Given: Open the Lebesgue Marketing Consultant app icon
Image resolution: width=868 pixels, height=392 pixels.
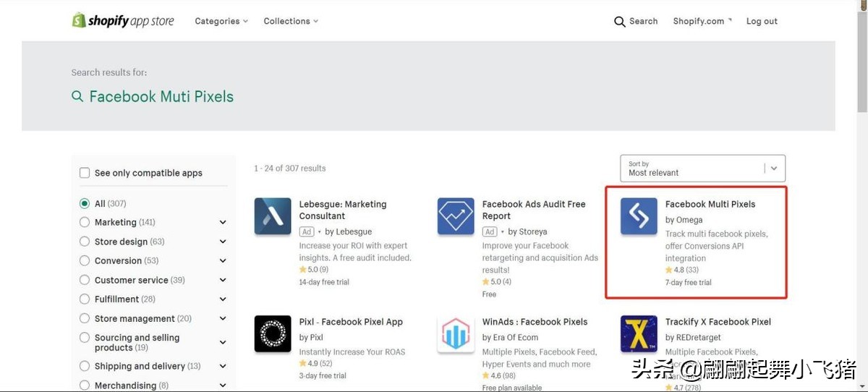Looking at the screenshot, I should pos(273,216).
